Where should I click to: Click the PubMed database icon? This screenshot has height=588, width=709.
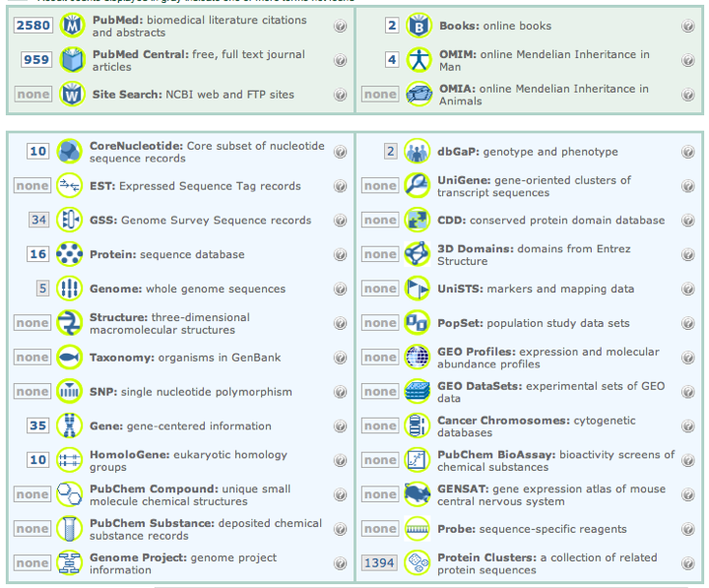click(x=72, y=27)
